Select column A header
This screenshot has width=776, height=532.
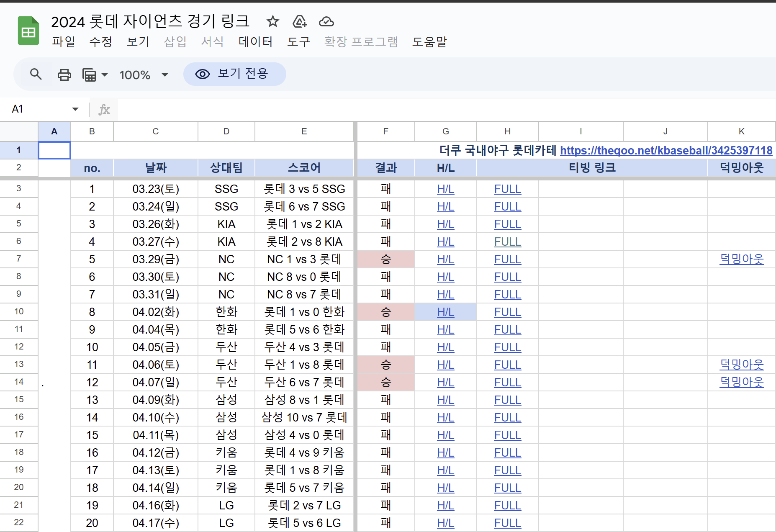coord(54,131)
